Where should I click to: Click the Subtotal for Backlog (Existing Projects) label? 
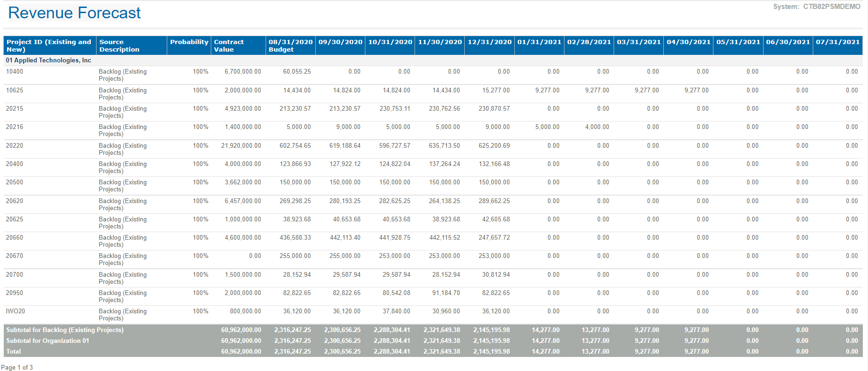65,330
